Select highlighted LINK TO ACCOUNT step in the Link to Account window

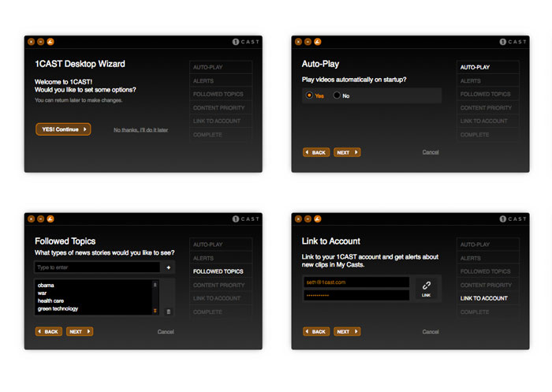(x=488, y=298)
